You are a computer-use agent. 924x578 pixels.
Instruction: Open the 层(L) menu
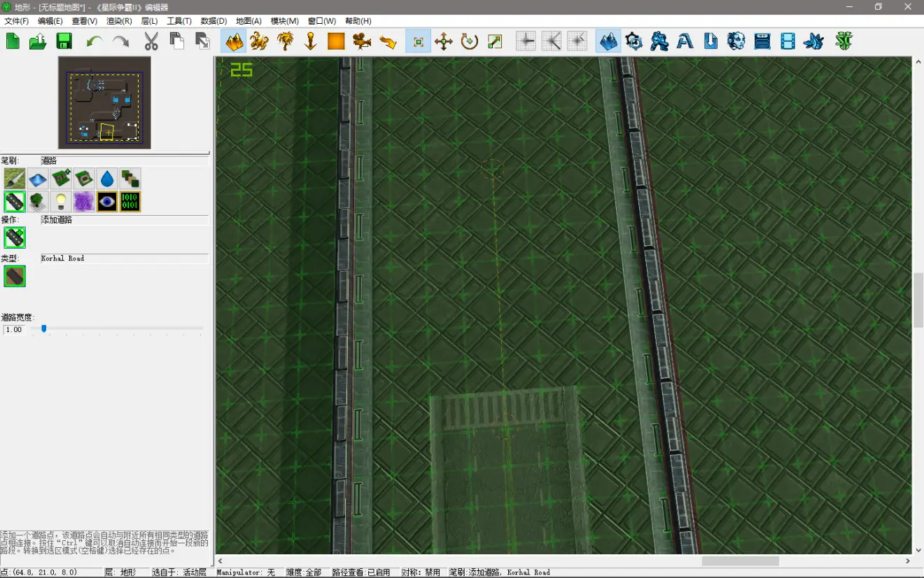tap(150, 21)
